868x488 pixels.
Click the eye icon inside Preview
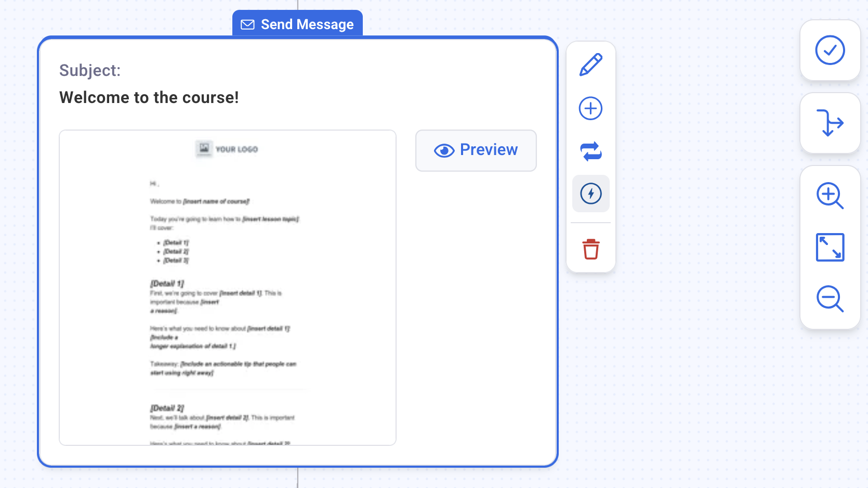point(444,150)
